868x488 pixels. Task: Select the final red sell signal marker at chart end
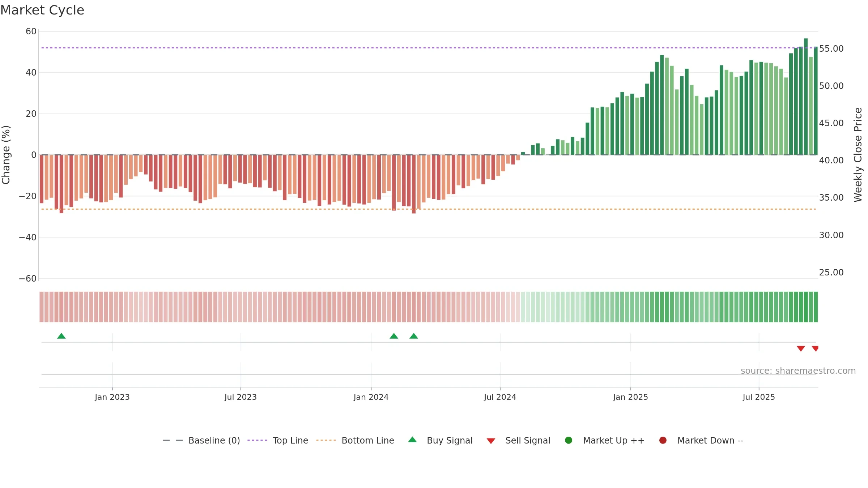pos(815,348)
